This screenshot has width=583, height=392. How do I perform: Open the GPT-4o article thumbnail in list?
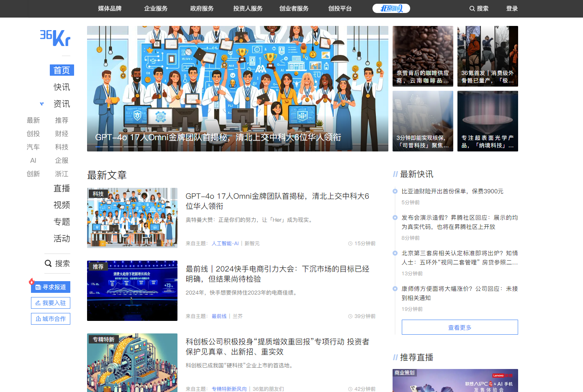click(x=132, y=218)
